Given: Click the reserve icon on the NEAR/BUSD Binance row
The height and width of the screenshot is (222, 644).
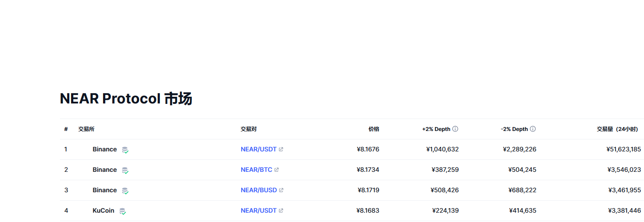Looking at the screenshot, I should pyautogui.click(x=125, y=191).
